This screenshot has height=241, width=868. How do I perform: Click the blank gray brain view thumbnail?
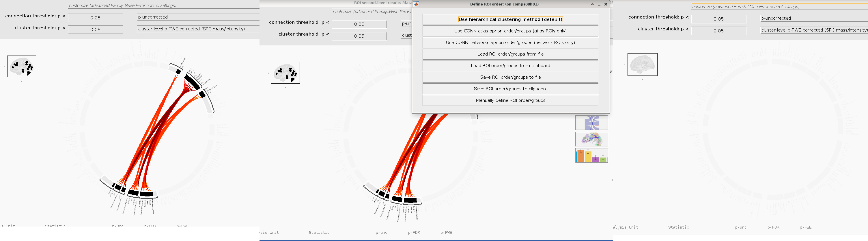point(642,65)
